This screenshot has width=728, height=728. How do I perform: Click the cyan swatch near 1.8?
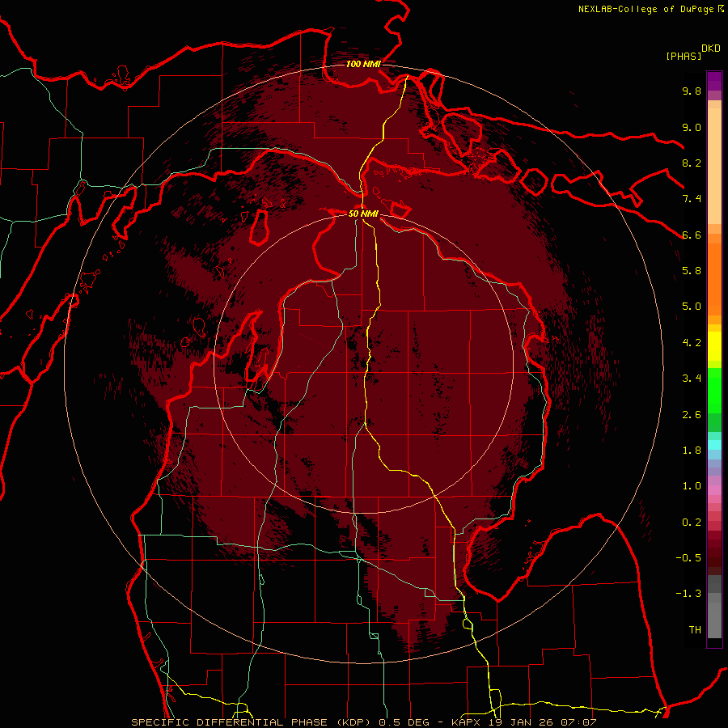click(x=714, y=445)
